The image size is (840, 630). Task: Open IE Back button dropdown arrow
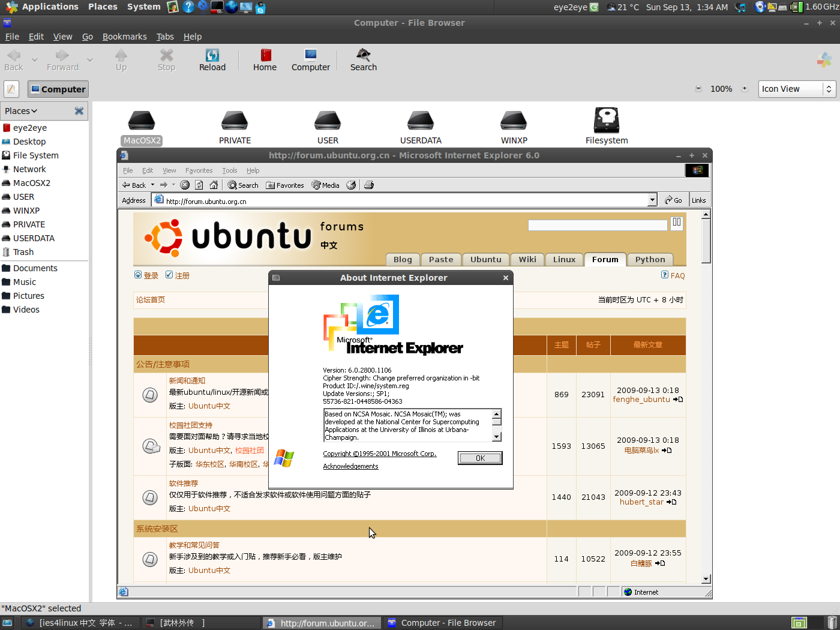152,185
